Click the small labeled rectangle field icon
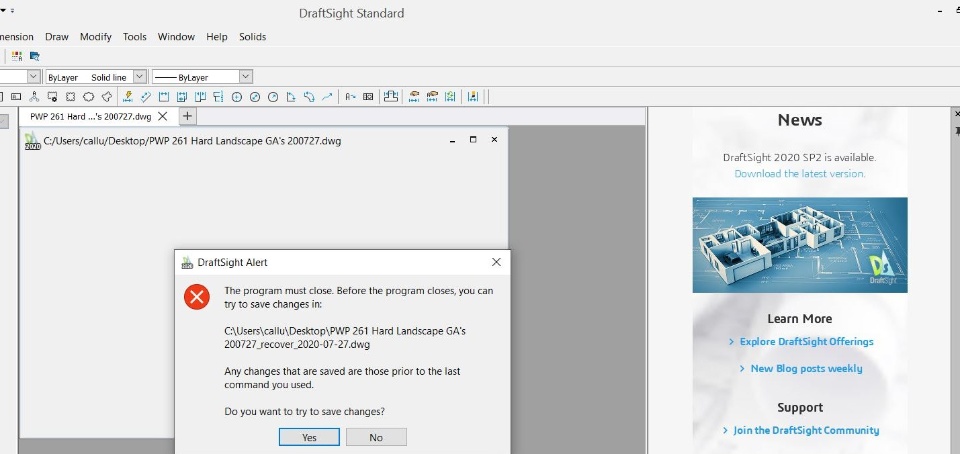 [16, 97]
